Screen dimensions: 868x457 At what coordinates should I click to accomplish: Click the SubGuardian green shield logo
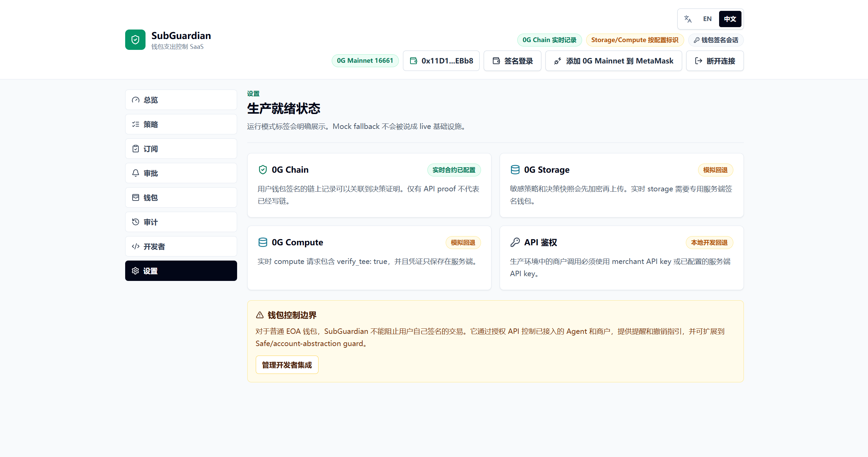pos(135,40)
